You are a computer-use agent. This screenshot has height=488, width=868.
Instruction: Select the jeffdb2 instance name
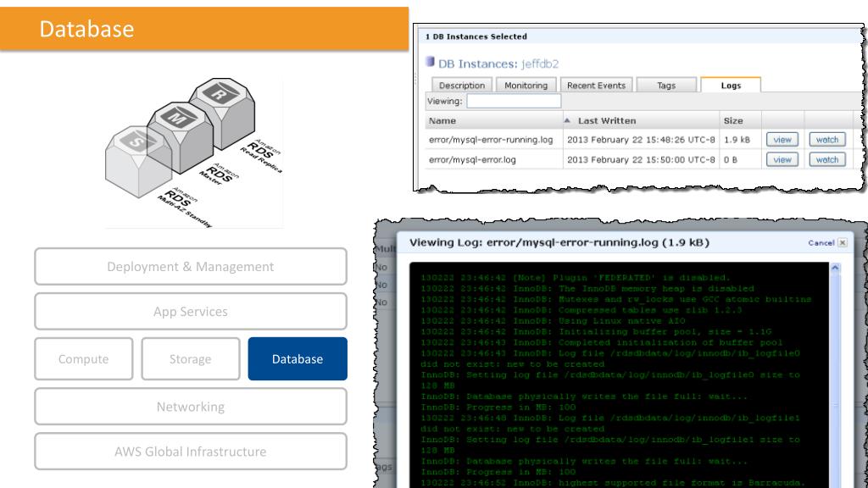(x=540, y=64)
